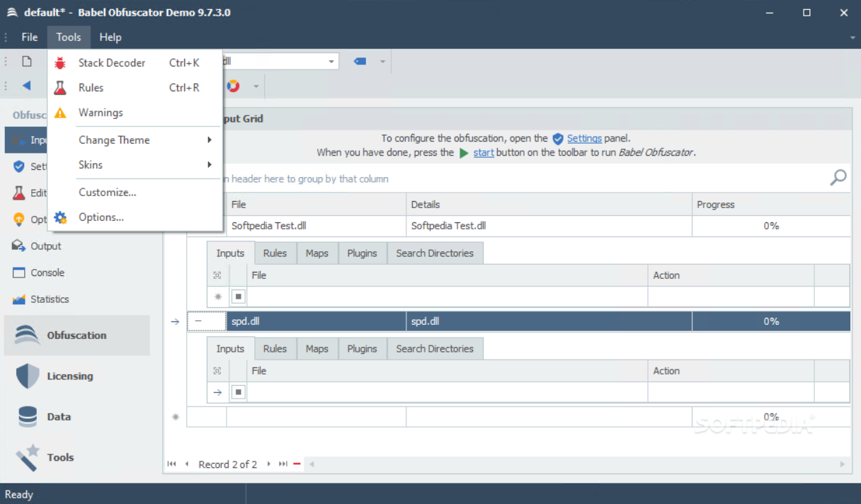The width and height of the screenshot is (861, 504).
Task: Click the Licensing shield icon
Action: click(27, 376)
